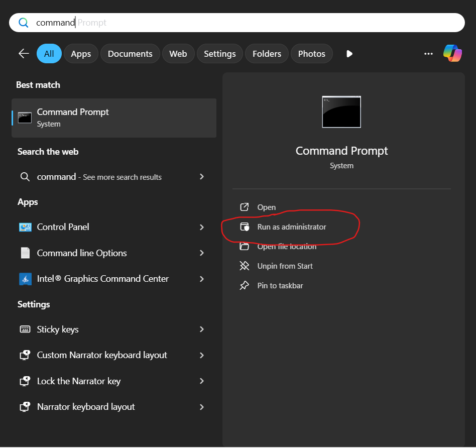The image size is (476, 448).
Task: Pin Command Prompt to taskbar
Action: 280,286
